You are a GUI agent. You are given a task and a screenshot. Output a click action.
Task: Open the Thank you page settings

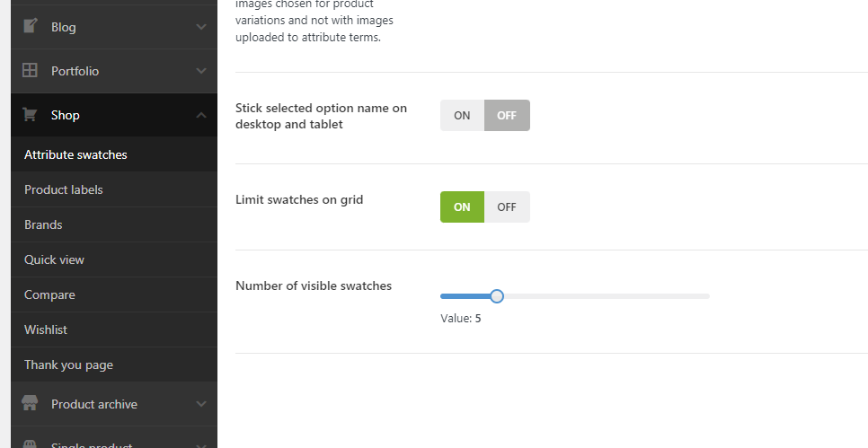coord(68,365)
